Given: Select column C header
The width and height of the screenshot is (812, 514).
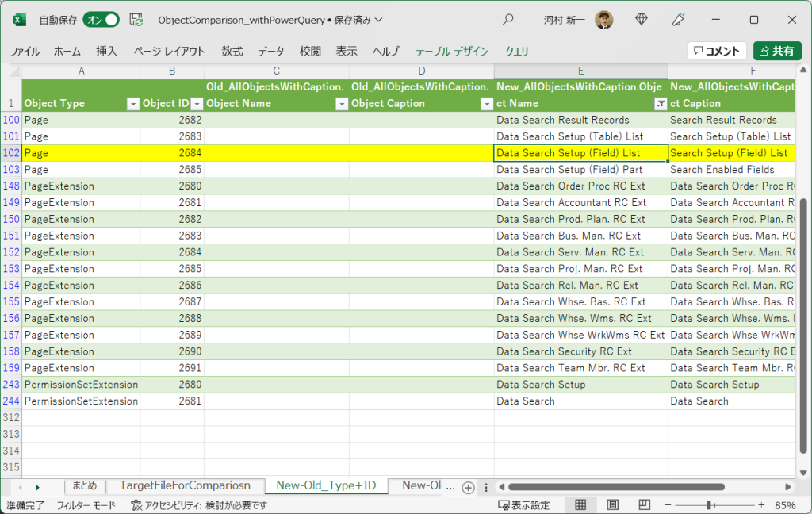Looking at the screenshot, I should [277, 71].
